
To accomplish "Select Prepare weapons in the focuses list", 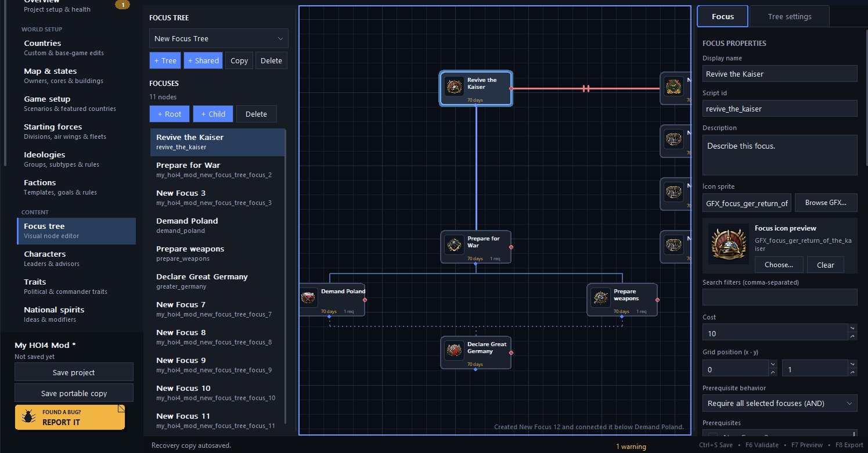I will click(x=218, y=253).
